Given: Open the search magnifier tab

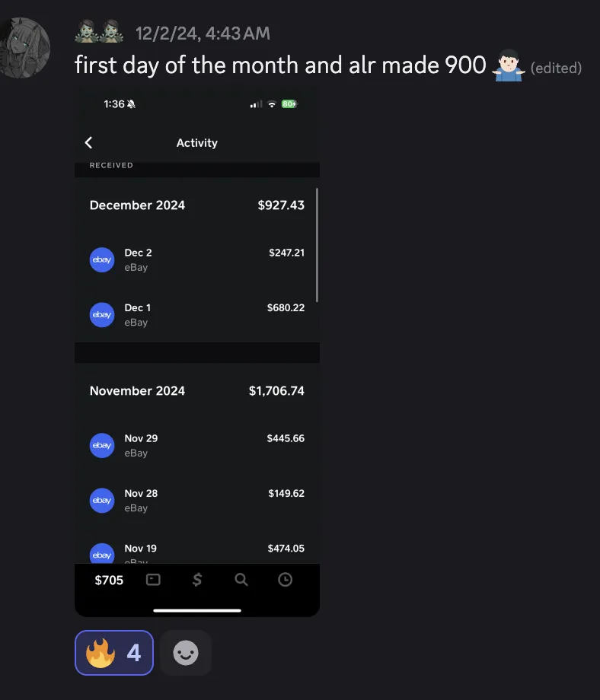Looking at the screenshot, I should pos(241,580).
